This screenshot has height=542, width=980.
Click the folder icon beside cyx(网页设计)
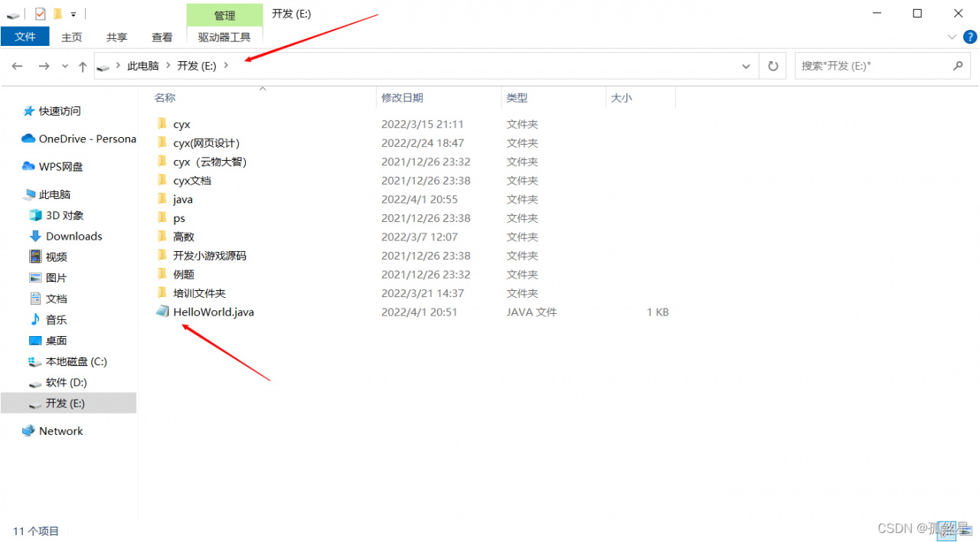(x=162, y=142)
